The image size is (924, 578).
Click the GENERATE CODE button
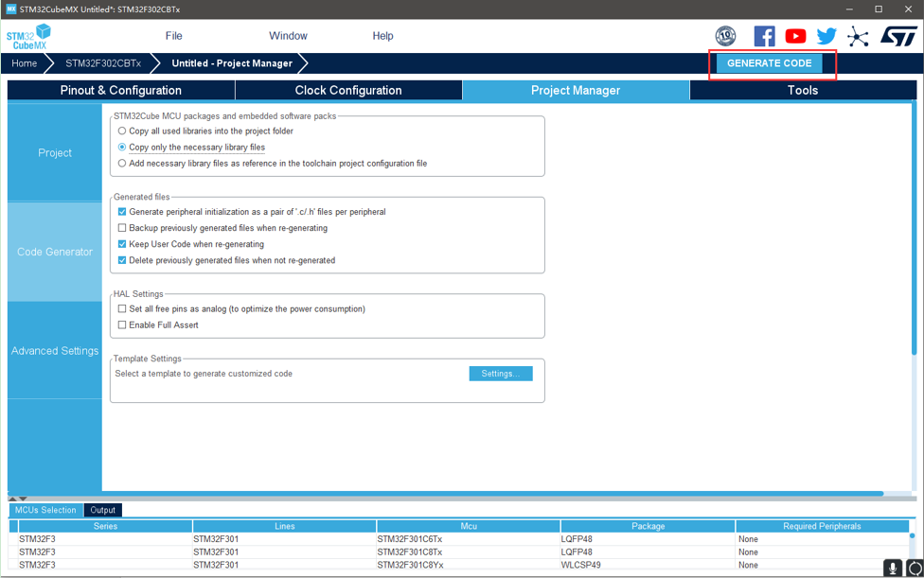(x=769, y=63)
